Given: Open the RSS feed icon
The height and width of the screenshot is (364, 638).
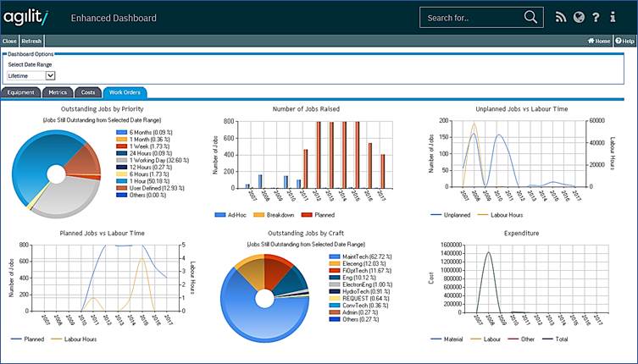Looking at the screenshot, I should pyautogui.click(x=560, y=17).
